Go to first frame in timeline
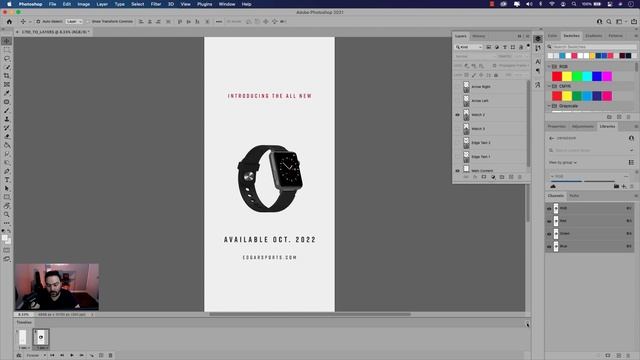Screen dimensions: 640x360 [52, 356]
